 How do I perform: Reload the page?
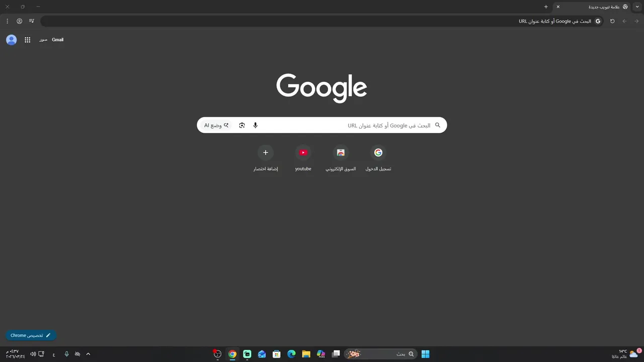612,21
